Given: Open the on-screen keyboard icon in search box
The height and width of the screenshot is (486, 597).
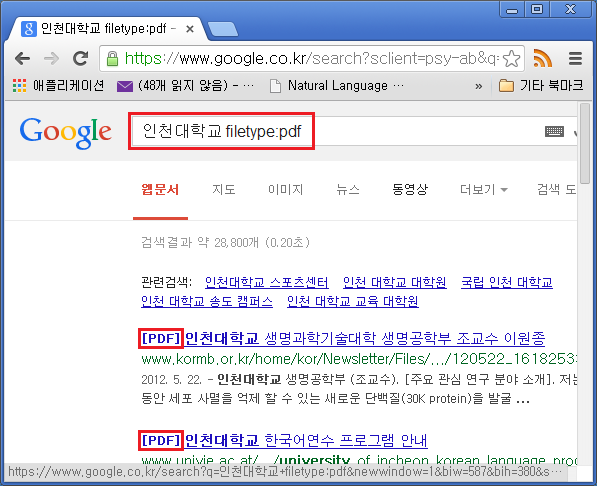Looking at the screenshot, I should [x=554, y=132].
